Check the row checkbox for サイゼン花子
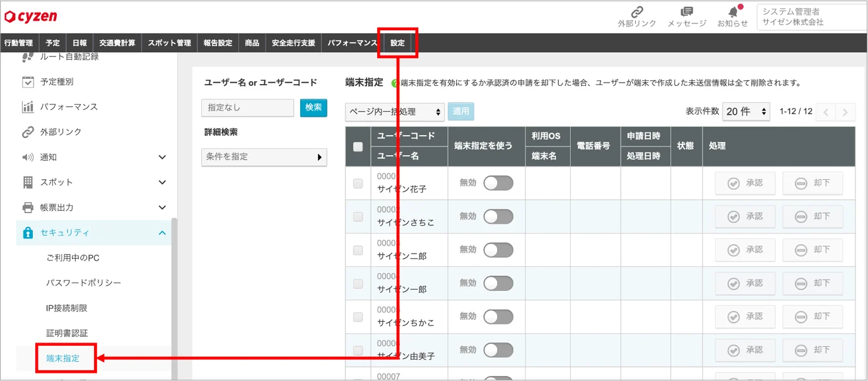Screen dimensions: 868x381 click(x=358, y=184)
